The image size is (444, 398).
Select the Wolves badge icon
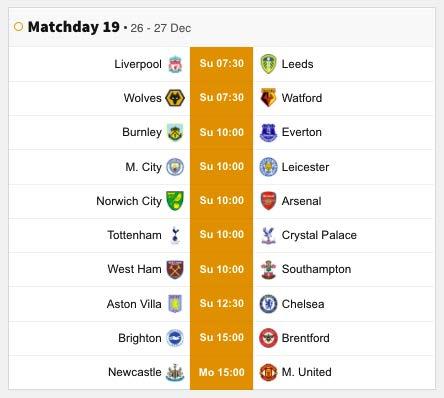coord(175,98)
